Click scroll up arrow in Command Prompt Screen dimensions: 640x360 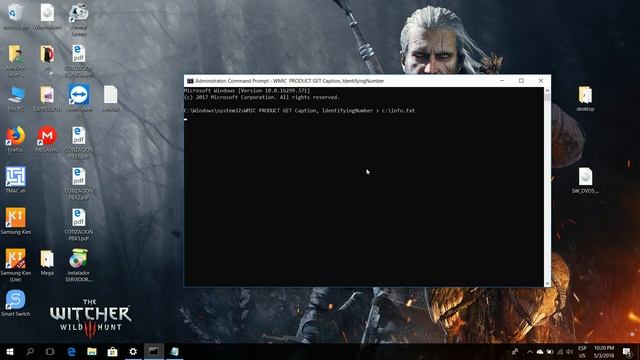[547, 91]
